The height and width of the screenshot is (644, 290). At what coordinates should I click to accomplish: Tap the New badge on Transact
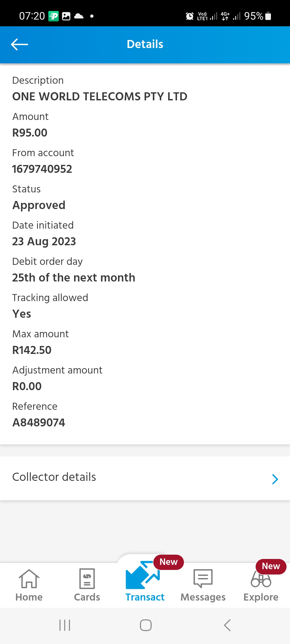(x=169, y=562)
